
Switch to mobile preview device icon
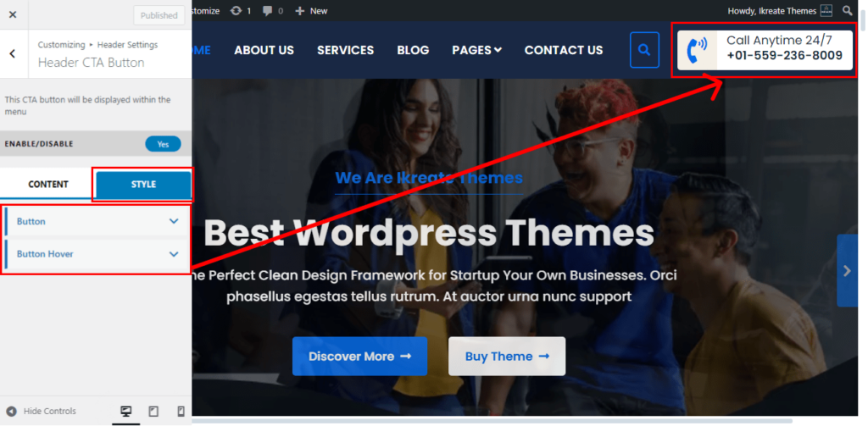tap(181, 411)
